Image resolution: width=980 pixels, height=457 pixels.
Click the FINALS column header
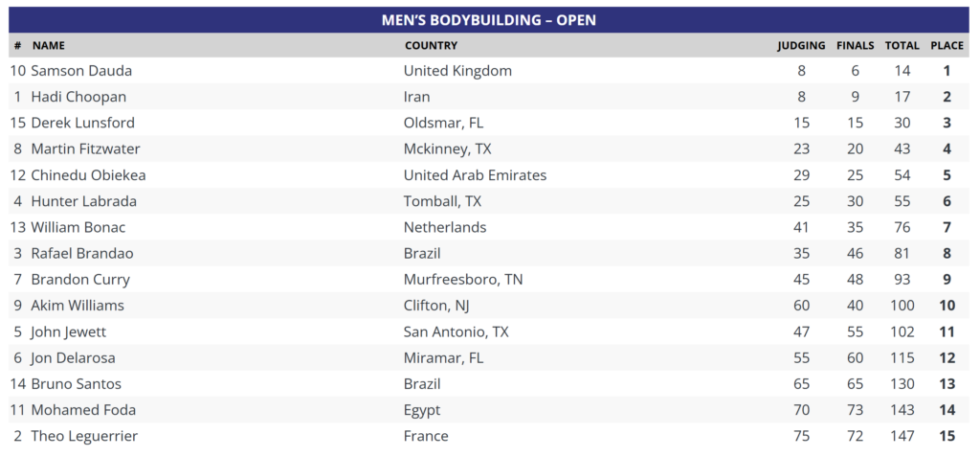click(x=855, y=45)
